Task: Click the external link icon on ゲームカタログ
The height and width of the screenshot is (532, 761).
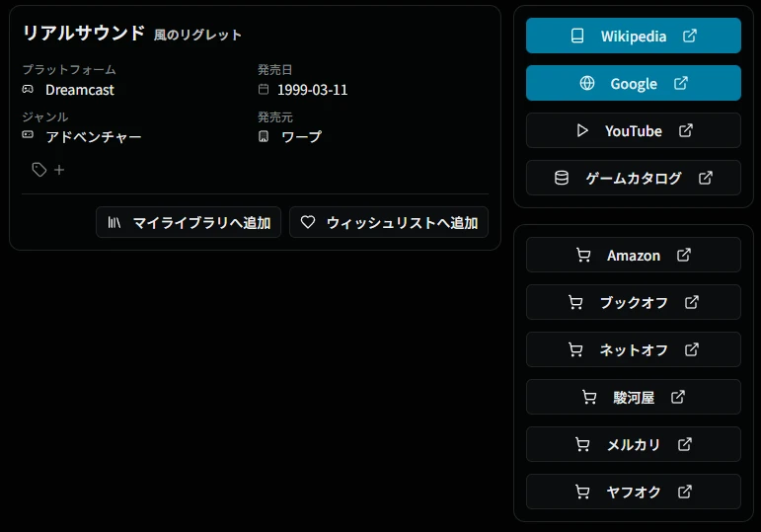Action: tap(705, 178)
